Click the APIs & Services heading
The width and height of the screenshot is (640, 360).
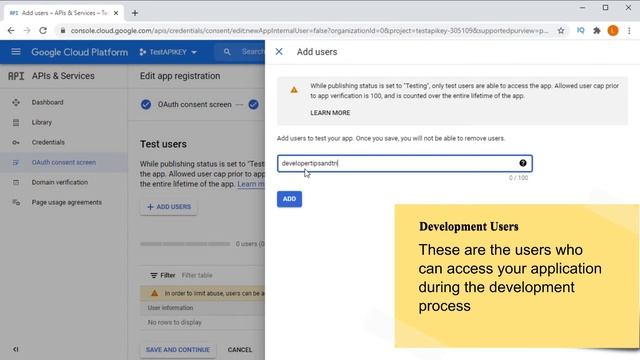pyautogui.click(x=63, y=76)
